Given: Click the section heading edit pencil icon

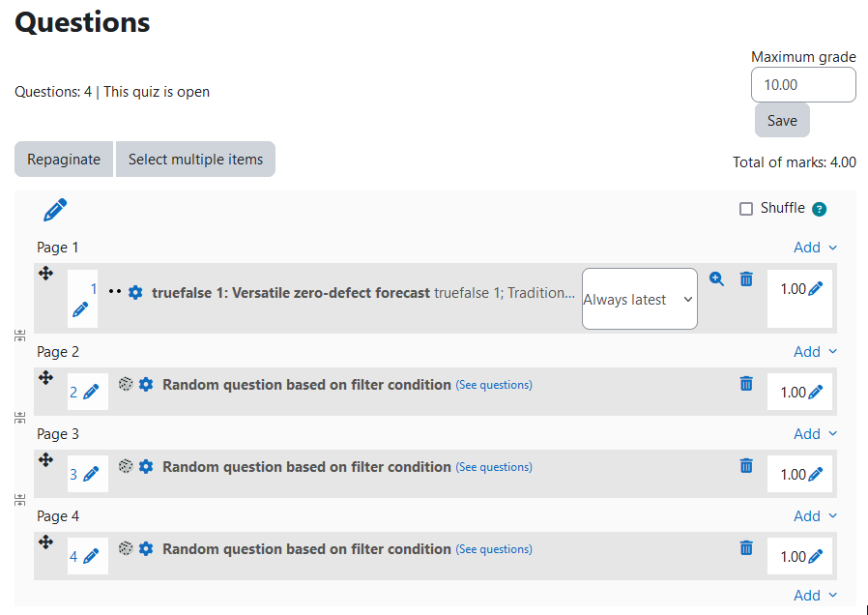Looking at the screenshot, I should click(x=55, y=210).
